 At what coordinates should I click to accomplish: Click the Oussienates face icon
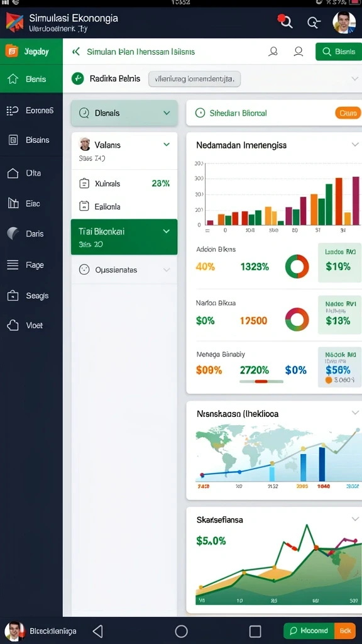[84, 270]
